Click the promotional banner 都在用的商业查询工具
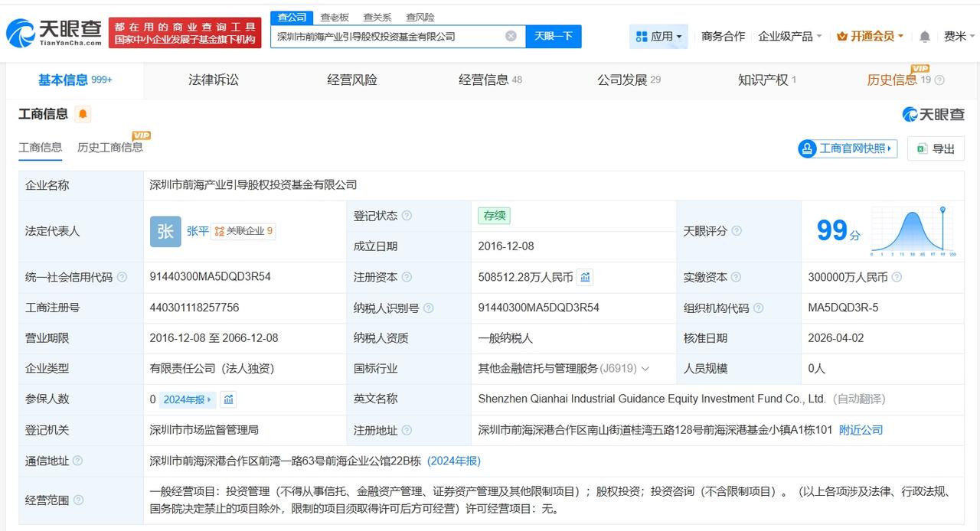Viewport: 980px width, 531px height. click(x=185, y=33)
